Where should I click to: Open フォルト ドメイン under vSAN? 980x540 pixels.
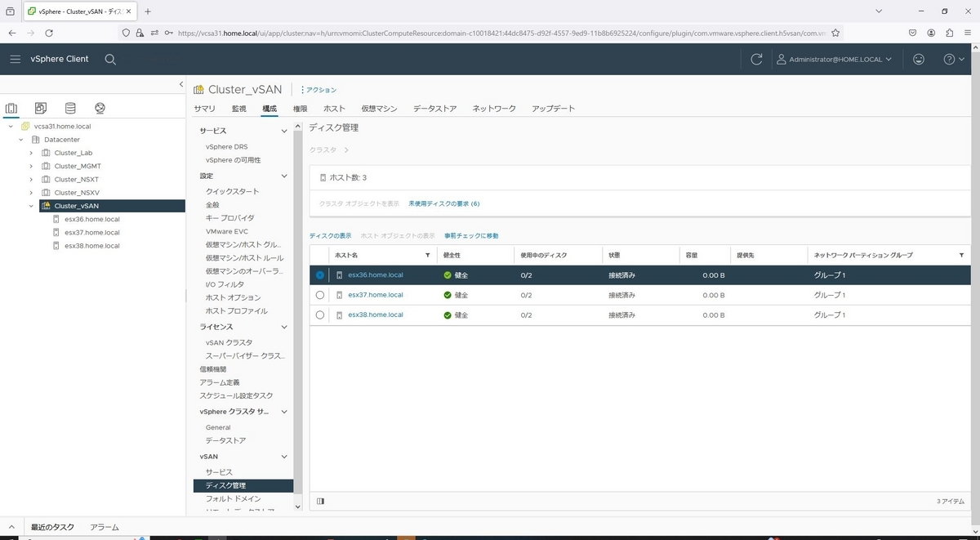point(233,498)
